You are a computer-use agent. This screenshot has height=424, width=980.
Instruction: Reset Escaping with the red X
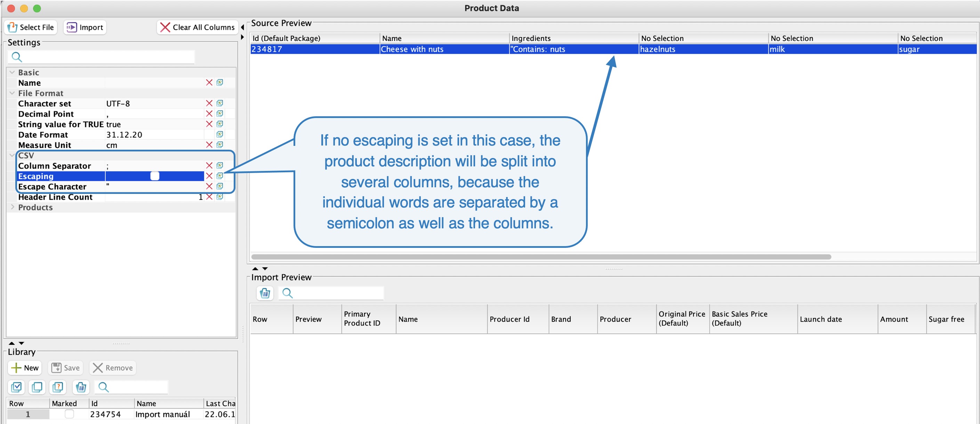(x=209, y=176)
